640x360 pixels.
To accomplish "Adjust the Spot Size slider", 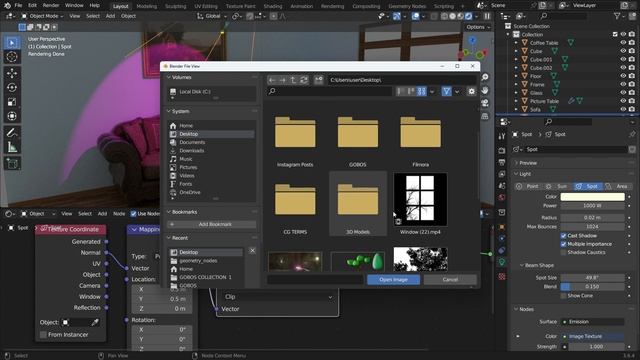I will pos(592,278).
